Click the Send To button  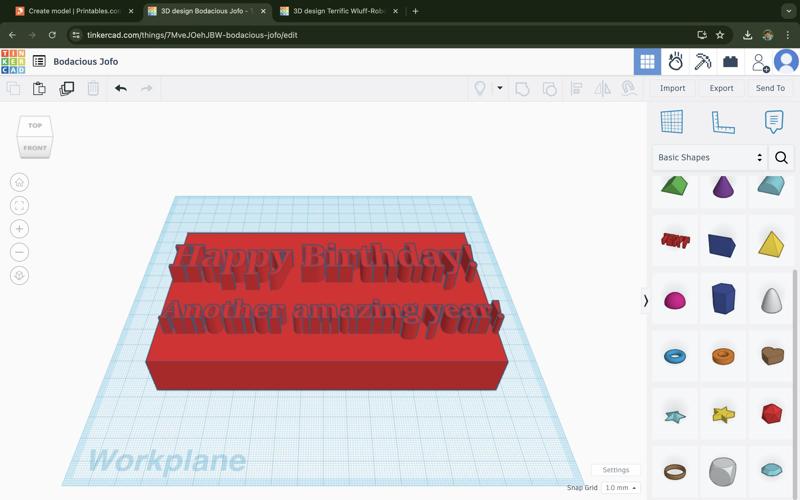(770, 88)
